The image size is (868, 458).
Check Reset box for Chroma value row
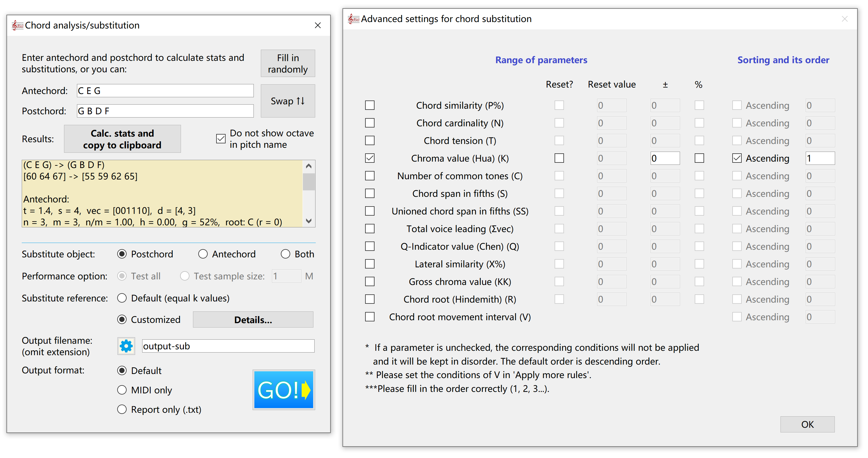tap(559, 158)
